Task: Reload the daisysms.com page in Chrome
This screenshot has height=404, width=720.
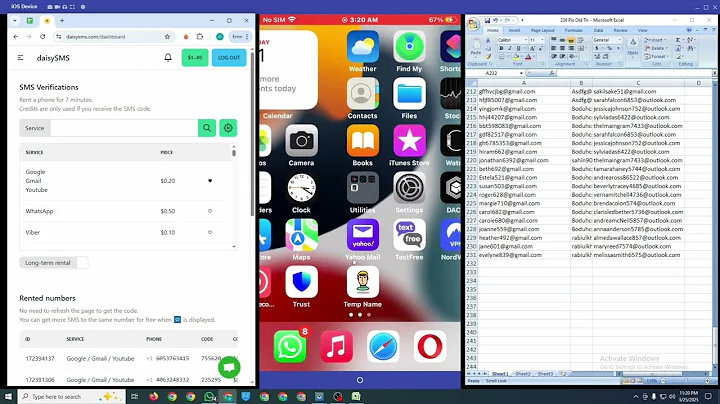Action: point(43,37)
